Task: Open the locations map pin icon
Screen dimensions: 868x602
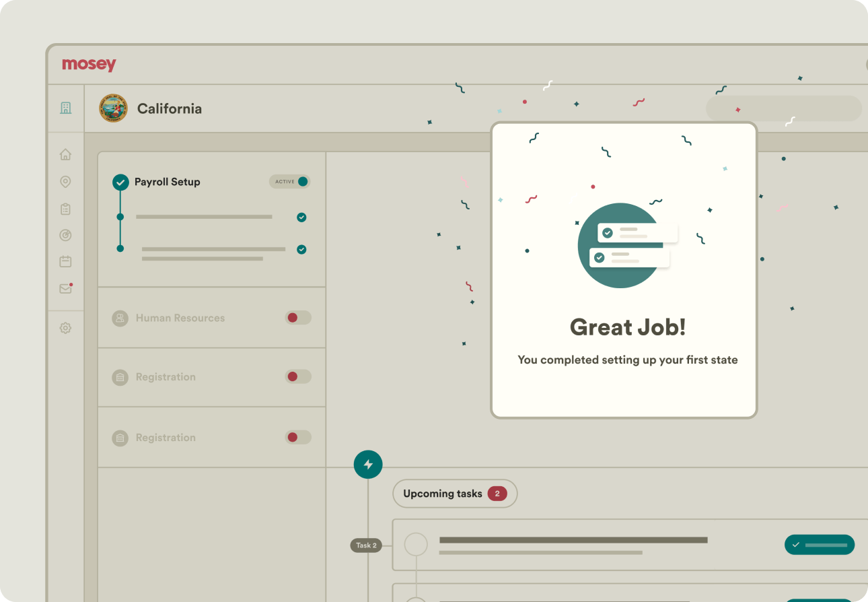Action: pyautogui.click(x=65, y=182)
